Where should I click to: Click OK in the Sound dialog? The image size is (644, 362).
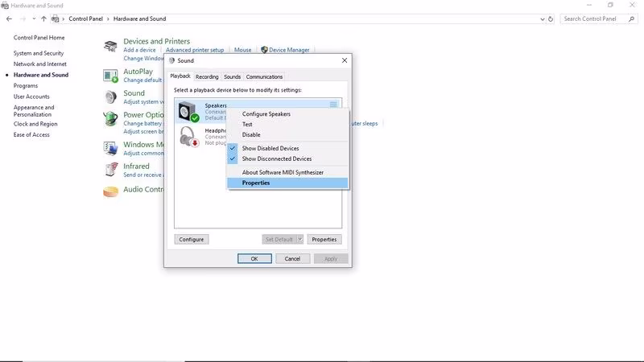254,258
